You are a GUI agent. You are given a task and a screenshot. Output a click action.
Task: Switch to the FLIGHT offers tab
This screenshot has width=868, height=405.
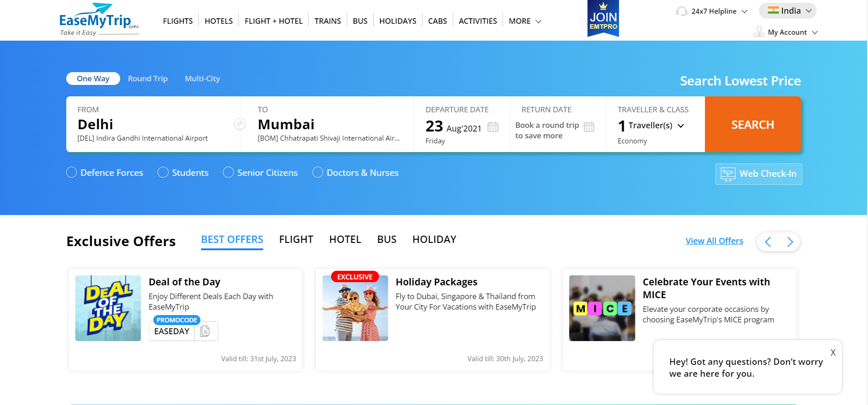click(296, 240)
